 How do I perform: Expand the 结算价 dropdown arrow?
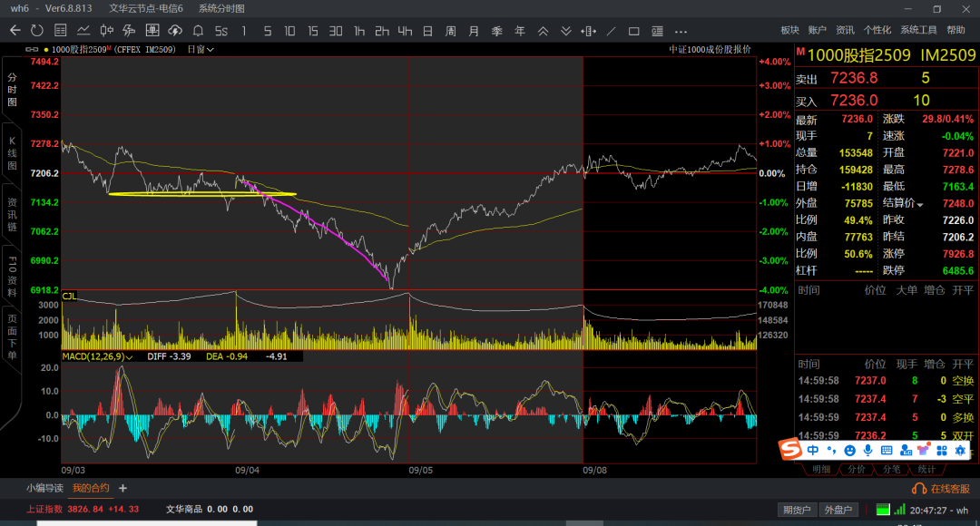coord(919,205)
